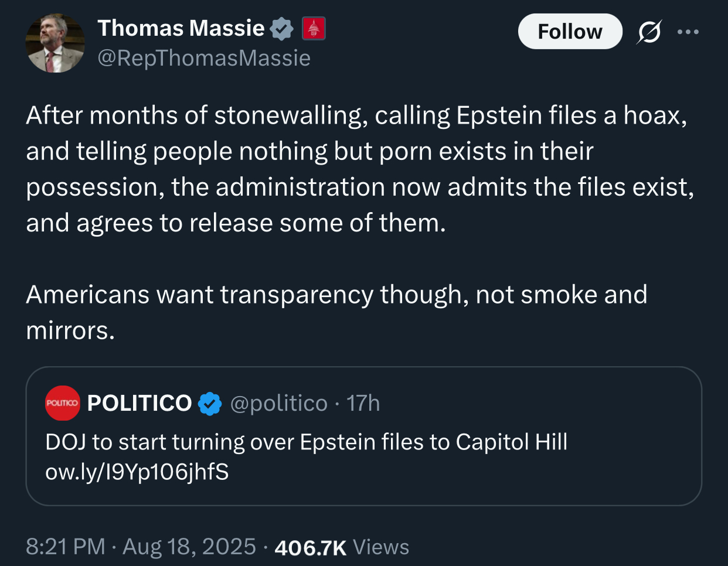Open the three-dot more options menu
This screenshot has height=566, width=728.
pyautogui.click(x=688, y=32)
